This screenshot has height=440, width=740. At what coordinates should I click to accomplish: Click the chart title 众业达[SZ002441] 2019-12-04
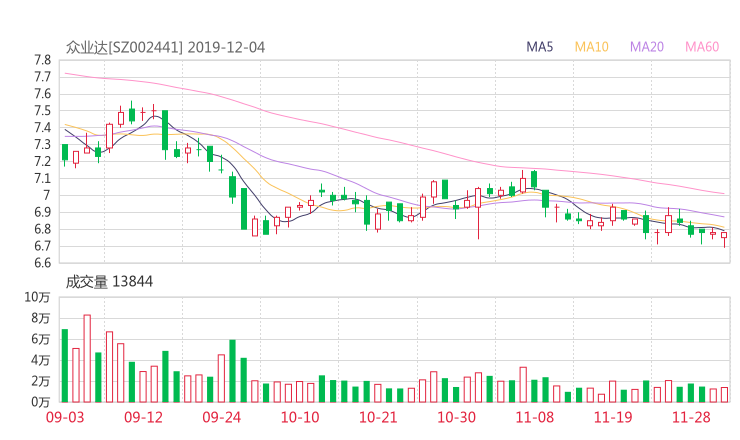click(x=165, y=48)
